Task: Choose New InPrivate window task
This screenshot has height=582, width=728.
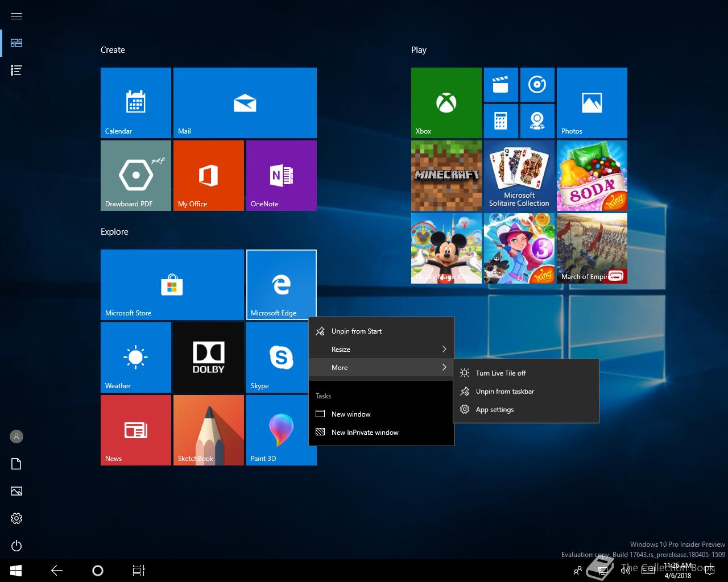Action: tap(382, 433)
